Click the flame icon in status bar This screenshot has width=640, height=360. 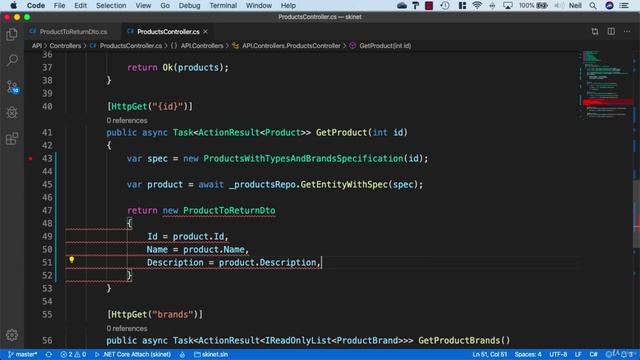point(182,354)
